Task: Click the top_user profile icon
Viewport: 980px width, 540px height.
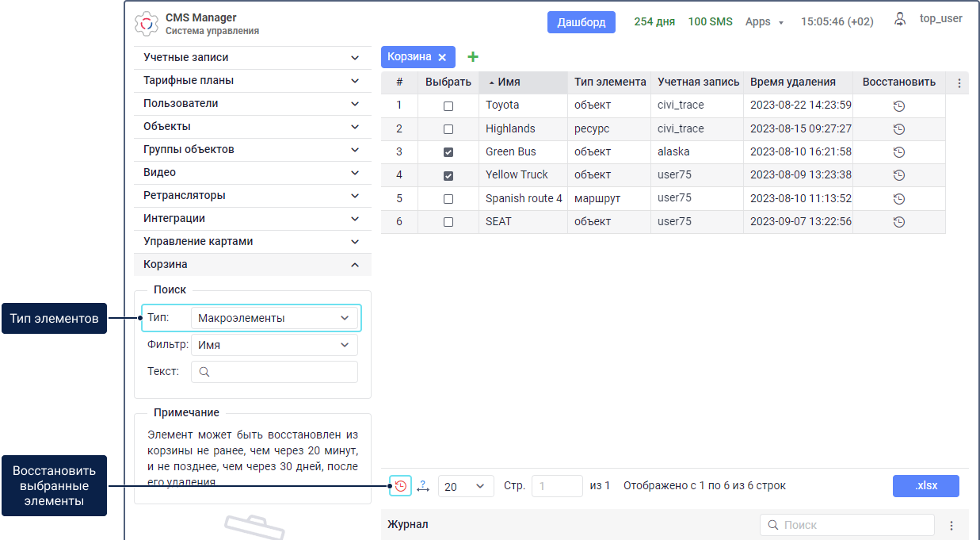Action: 900,20
